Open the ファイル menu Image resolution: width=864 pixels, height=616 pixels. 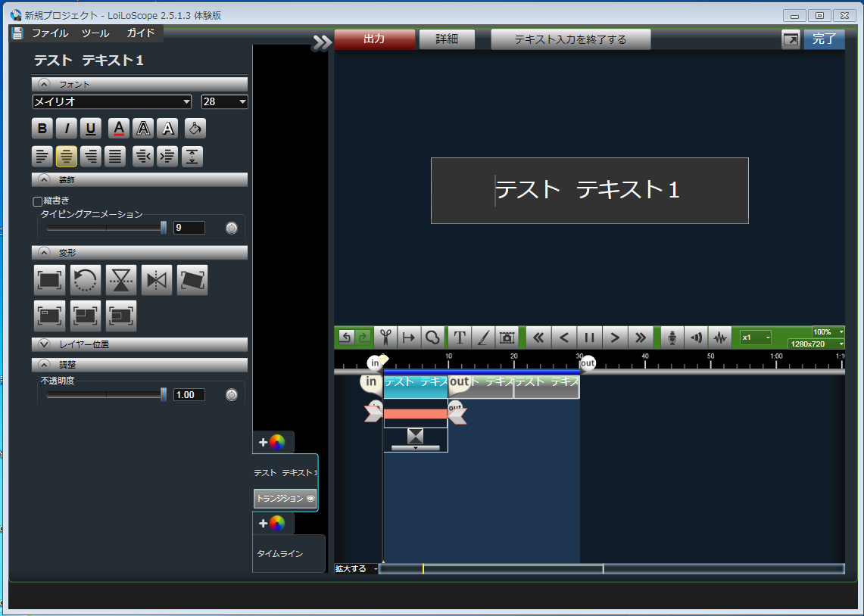(x=50, y=33)
